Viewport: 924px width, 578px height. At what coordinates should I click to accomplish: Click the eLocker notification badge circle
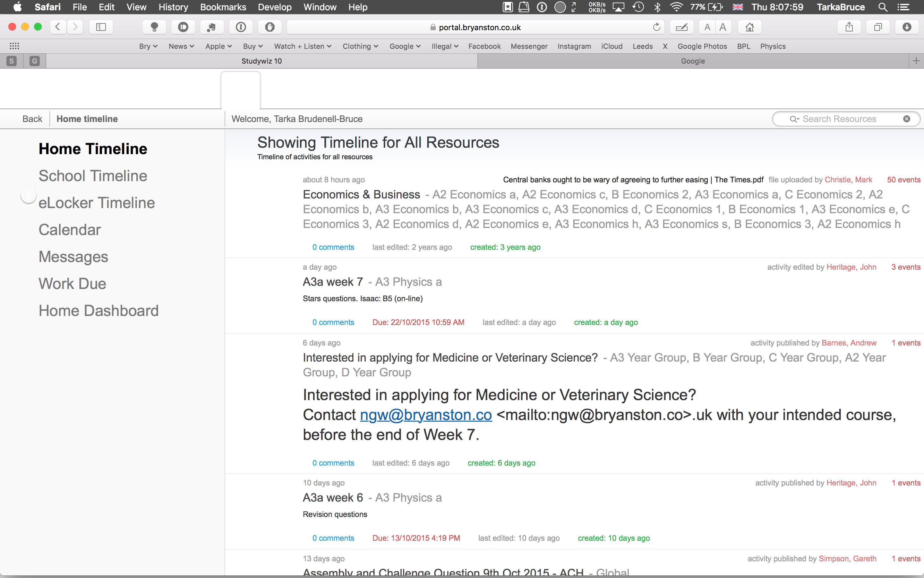tap(28, 196)
